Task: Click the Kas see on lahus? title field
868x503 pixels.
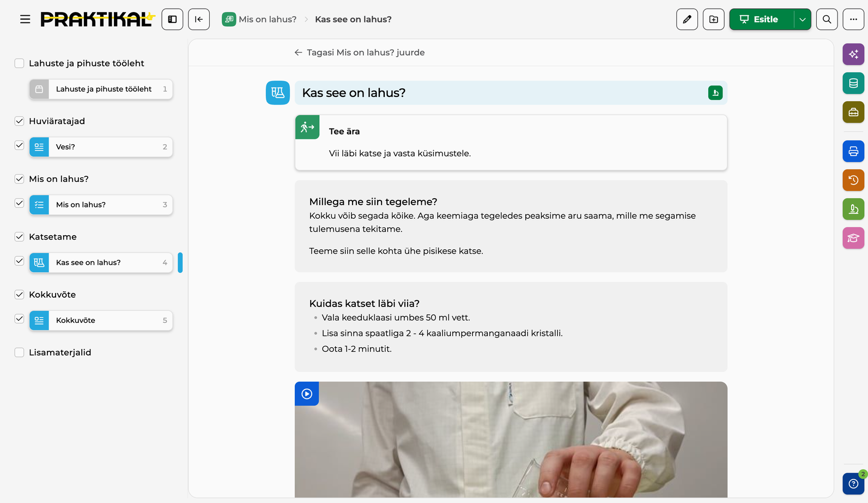Action: (511, 93)
